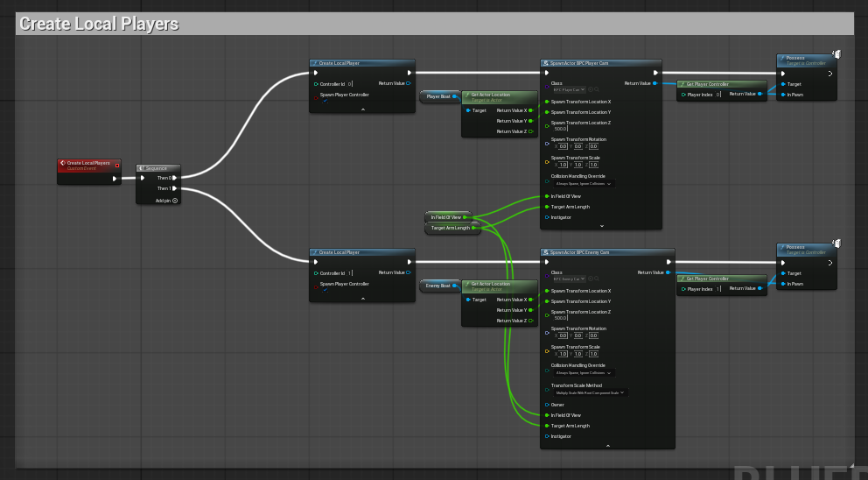Open Collision Handling Override dropdown on Player Cam node
Viewport: 868px width, 480px height.
[584, 183]
